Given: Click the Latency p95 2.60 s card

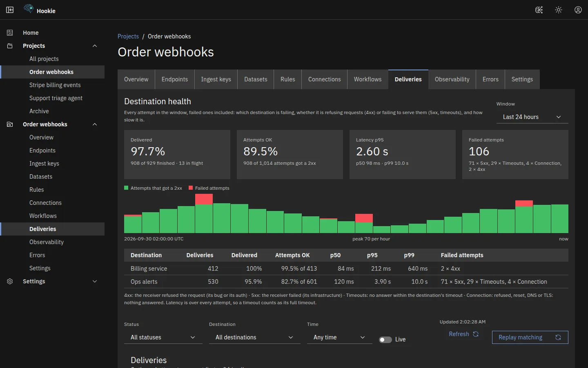Looking at the screenshot, I should pos(403,155).
